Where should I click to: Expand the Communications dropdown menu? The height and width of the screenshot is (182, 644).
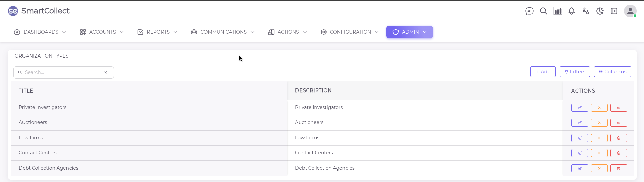coord(223,32)
